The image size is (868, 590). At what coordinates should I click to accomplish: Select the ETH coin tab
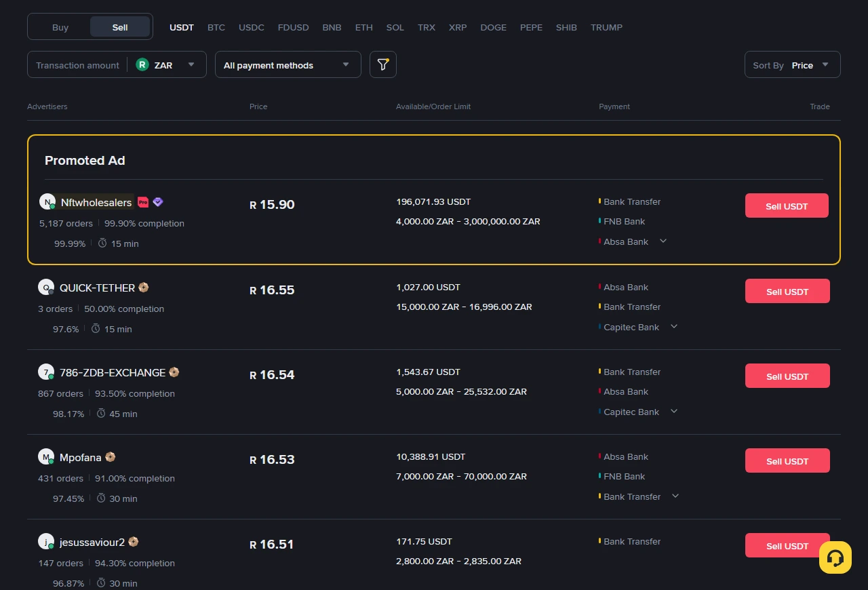(364, 27)
